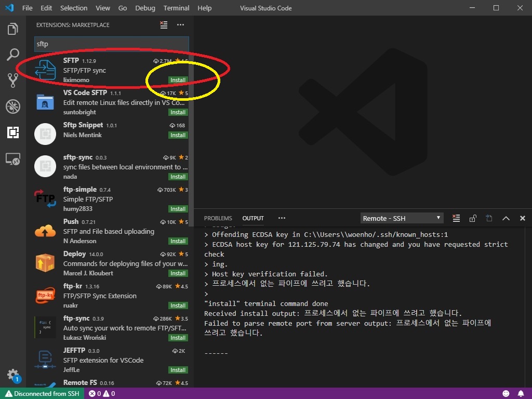
Task: Click the Sftp Snippet extension title
Action: 83,125
